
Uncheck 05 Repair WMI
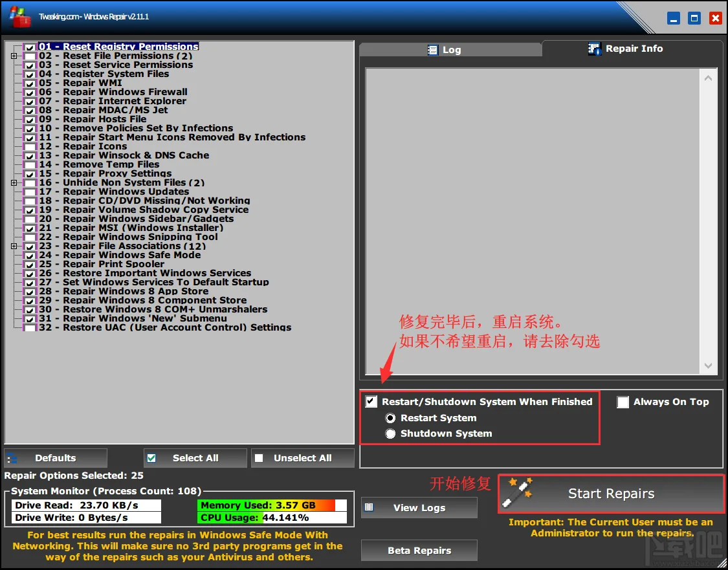30,83
